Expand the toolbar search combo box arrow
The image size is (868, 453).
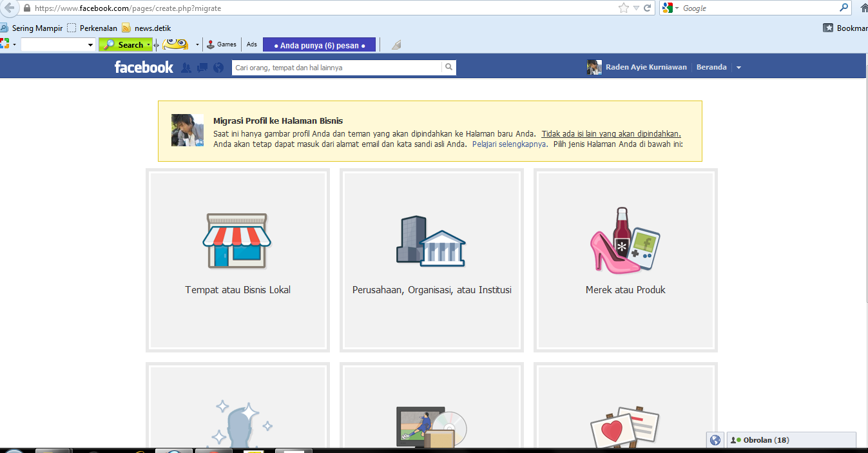tap(90, 44)
